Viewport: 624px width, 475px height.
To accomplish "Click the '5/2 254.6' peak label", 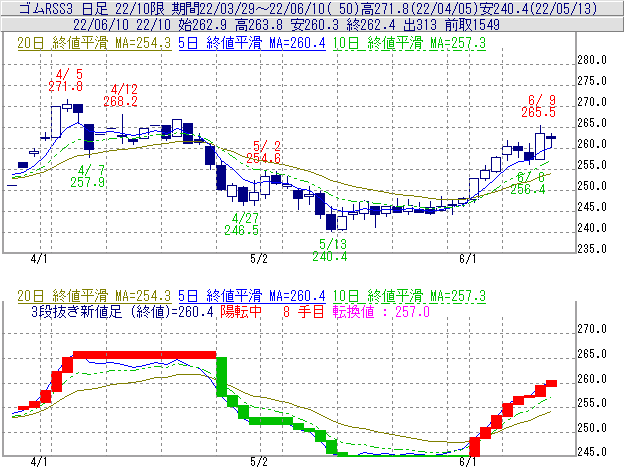I will point(263,152).
